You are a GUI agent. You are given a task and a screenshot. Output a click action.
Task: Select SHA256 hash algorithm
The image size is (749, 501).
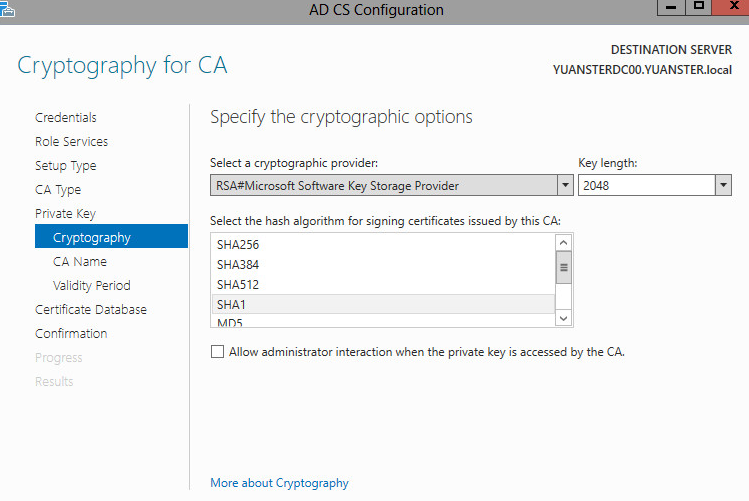point(383,245)
